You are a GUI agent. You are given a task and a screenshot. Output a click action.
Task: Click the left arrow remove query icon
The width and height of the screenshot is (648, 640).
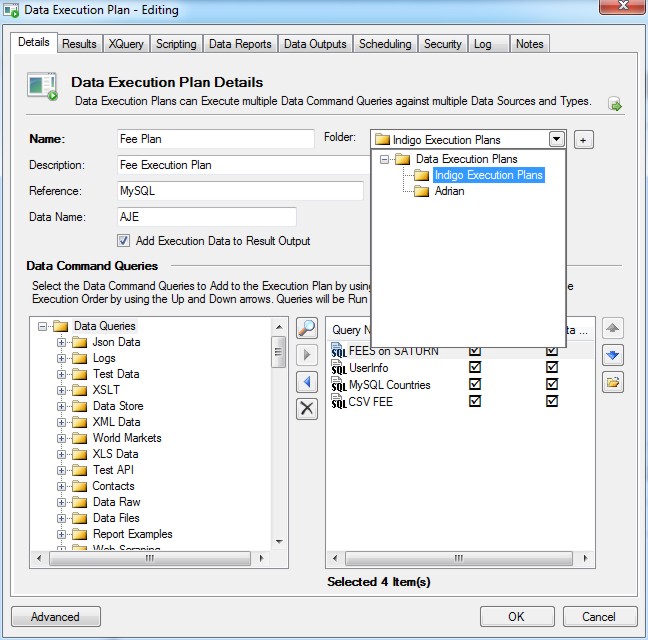[308, 382]
